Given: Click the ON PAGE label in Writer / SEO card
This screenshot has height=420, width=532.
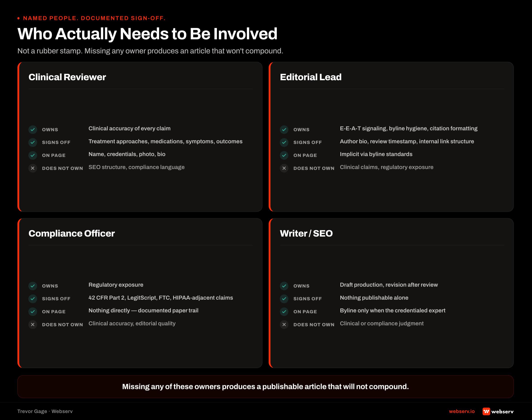Looking at the screenshot, I should [305, 312].
